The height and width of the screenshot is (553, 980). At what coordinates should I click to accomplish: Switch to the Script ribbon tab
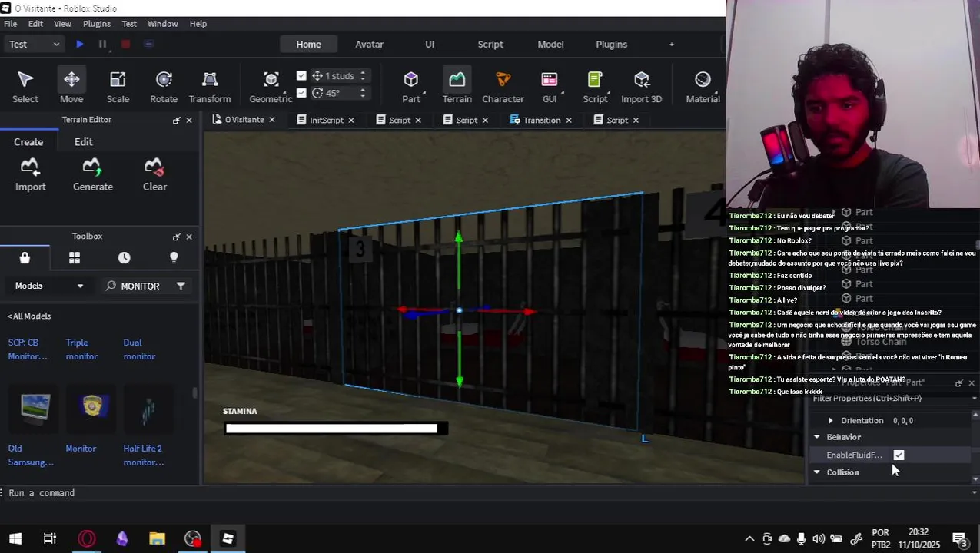[x=490, y=45]
